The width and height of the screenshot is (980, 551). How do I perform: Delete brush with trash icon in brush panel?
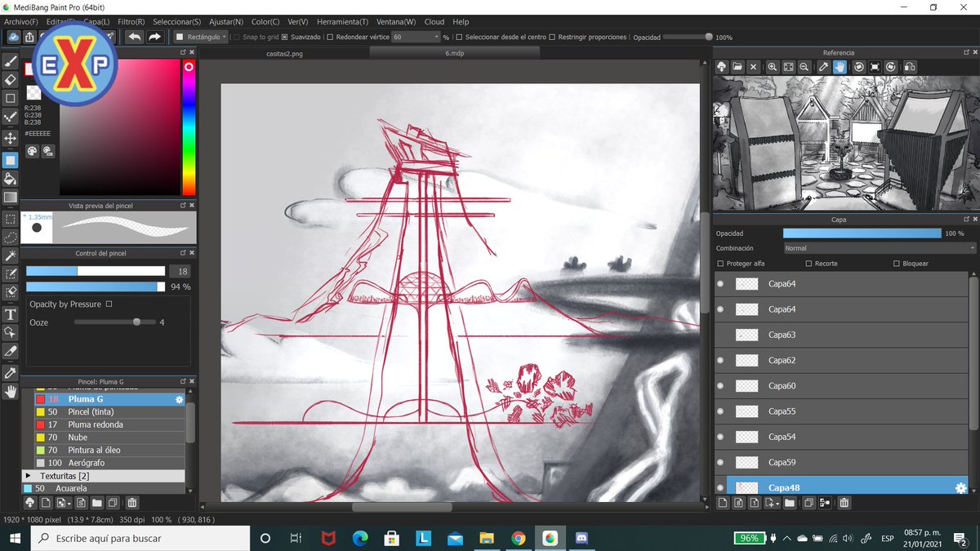pyautogui.click(x=132, y=503)
